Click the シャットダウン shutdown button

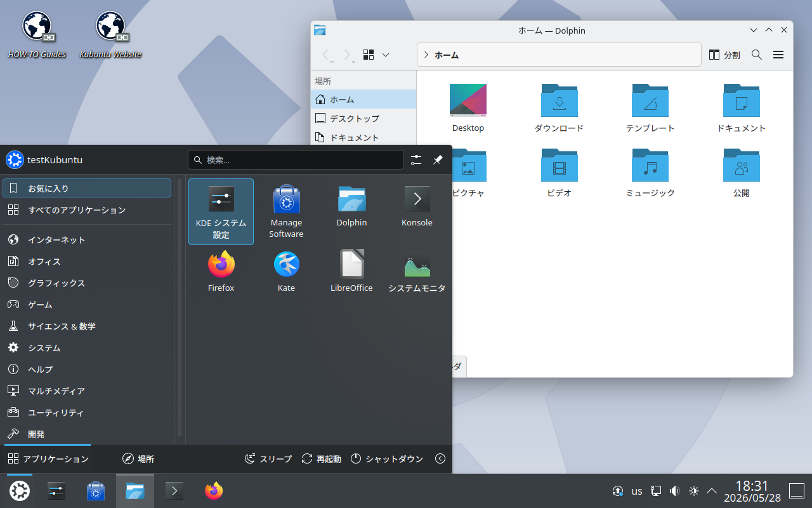[387, 458]
